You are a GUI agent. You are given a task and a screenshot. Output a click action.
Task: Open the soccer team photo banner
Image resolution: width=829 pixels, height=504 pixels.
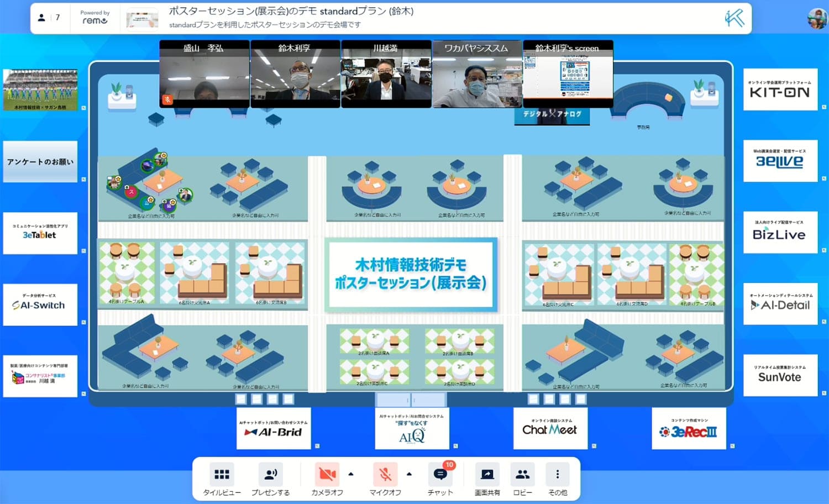point(40,90)
